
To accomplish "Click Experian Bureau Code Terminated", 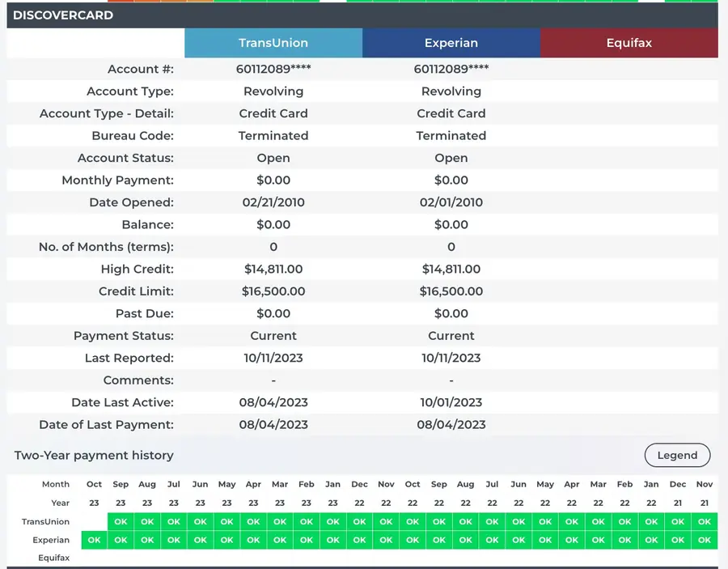I will click(x=451, y=136).
